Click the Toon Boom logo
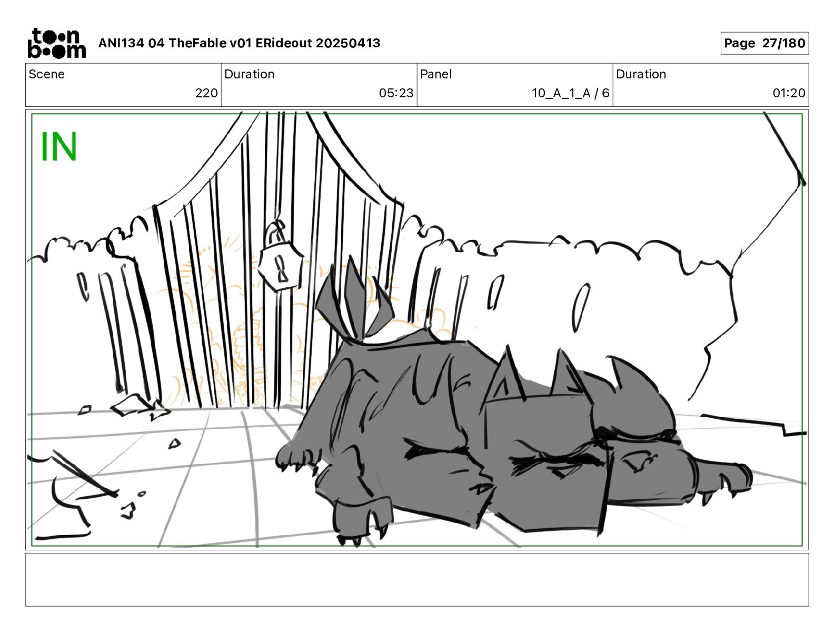 [x=56, y=43]
